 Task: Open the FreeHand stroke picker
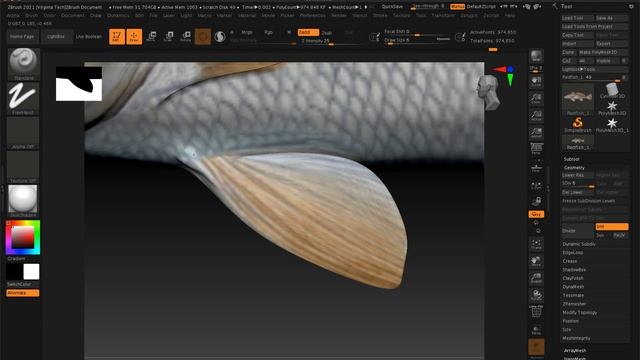click(23, 98)
